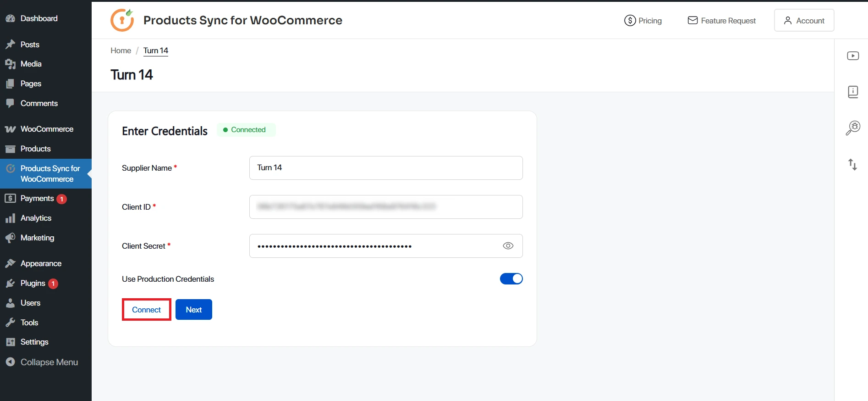Image resolution: width=868 pixels, height=401 pixels.
Task: Click the Marketing megaphone icon
Action: click(10, 238)
